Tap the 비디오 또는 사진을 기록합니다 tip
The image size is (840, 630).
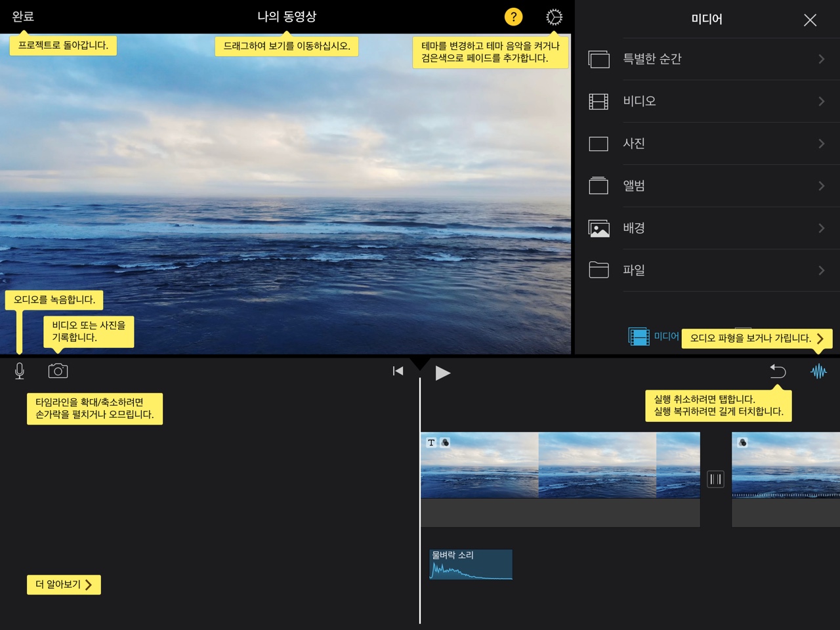(89, 331)
